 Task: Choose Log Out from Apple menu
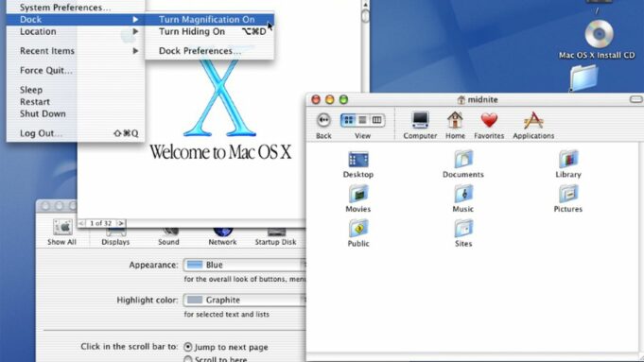(76, 133)
